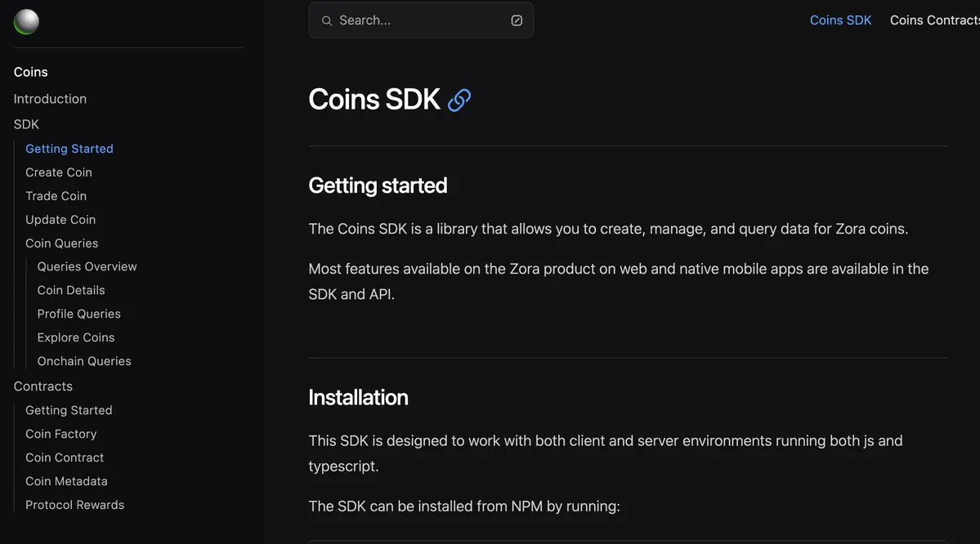The width and height of the screenshot is (980, 544).
Task: Open the Coins Contracts top navigation tab
Action: click(935, 20)
